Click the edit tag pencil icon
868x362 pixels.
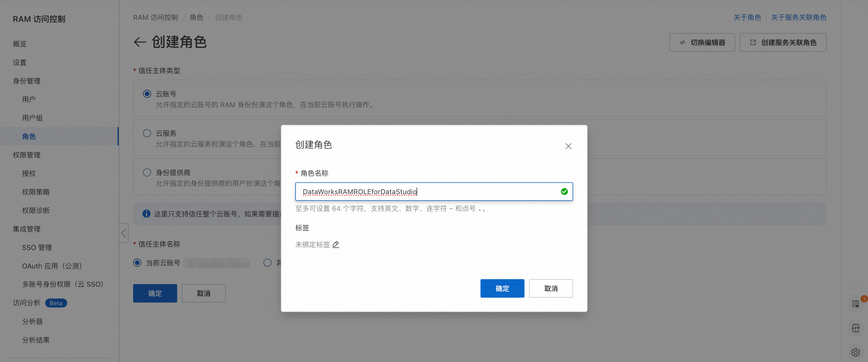[x=336, y=244]
